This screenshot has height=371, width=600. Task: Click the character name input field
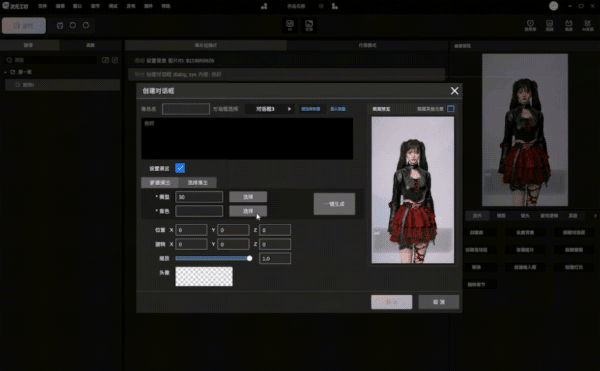click(x=186, y=109)
